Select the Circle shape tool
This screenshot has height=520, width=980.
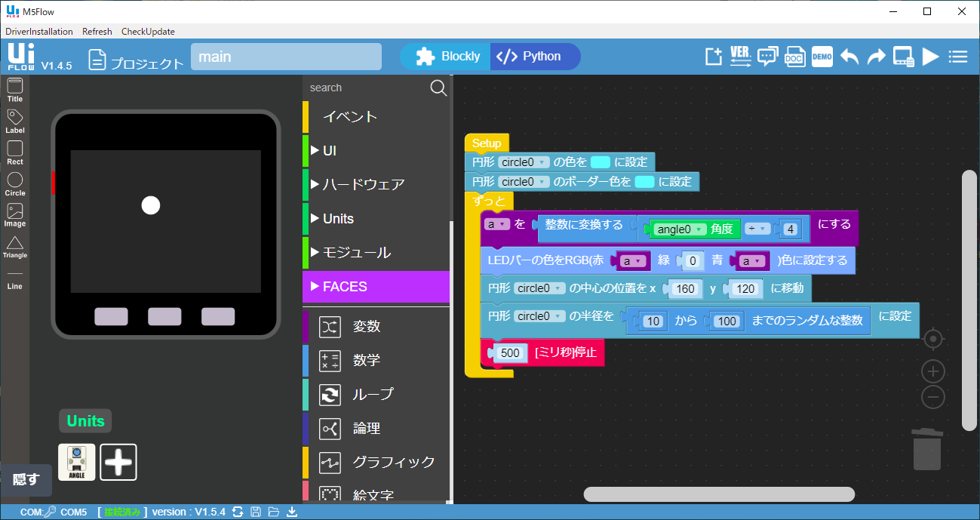pyautogui.click(x=15, y=183)
